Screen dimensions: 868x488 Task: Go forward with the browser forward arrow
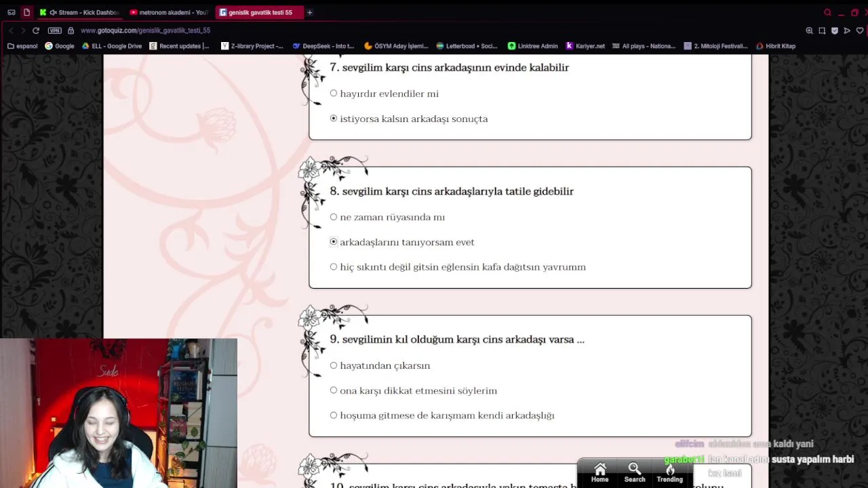point(23,30)
